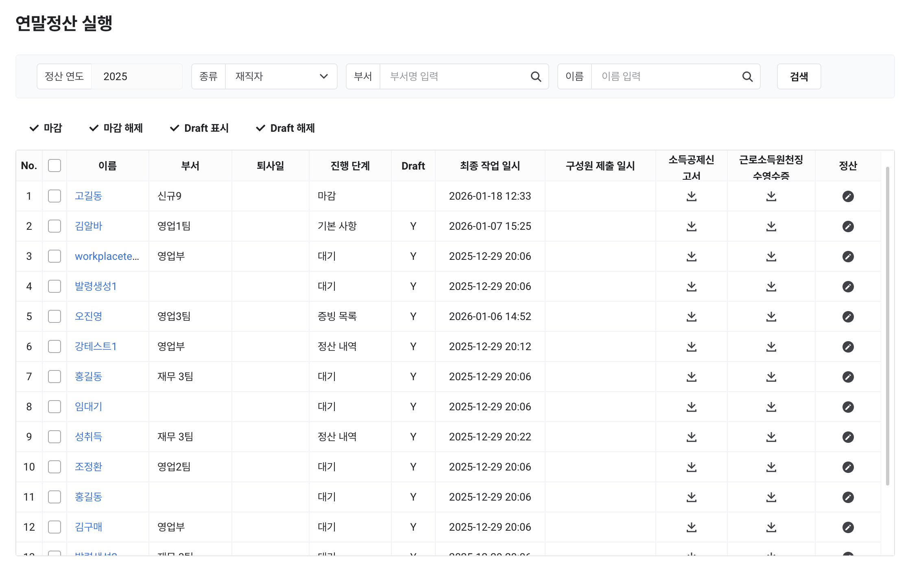Click the table vertical scrollbar
908x588 pixels.
tap(887, 325)
